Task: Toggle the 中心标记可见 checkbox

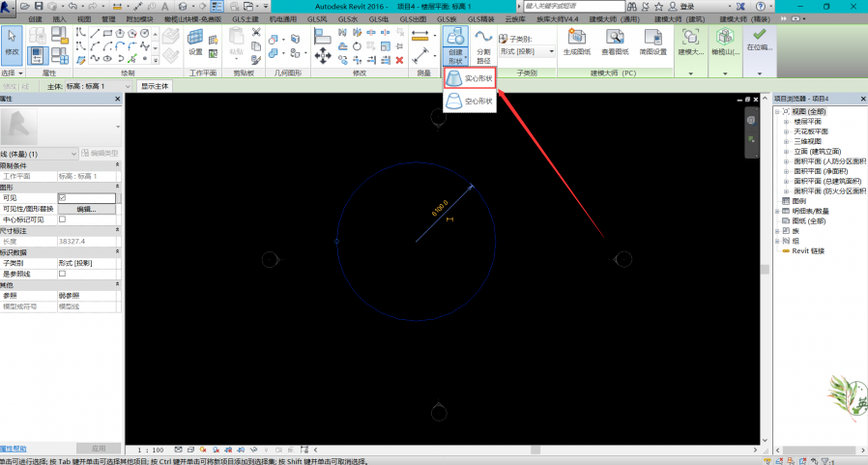Action: pos(62,219)
